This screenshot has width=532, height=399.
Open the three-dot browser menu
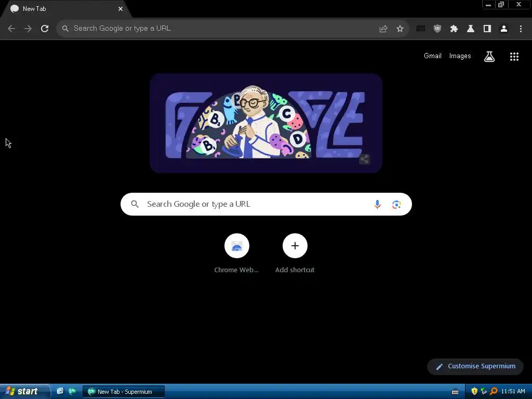click(521, 29)
